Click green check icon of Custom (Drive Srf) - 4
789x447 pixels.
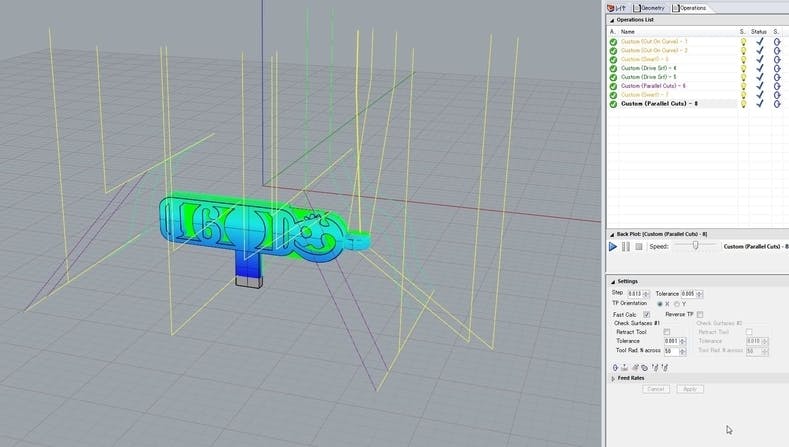click(613, 68)
